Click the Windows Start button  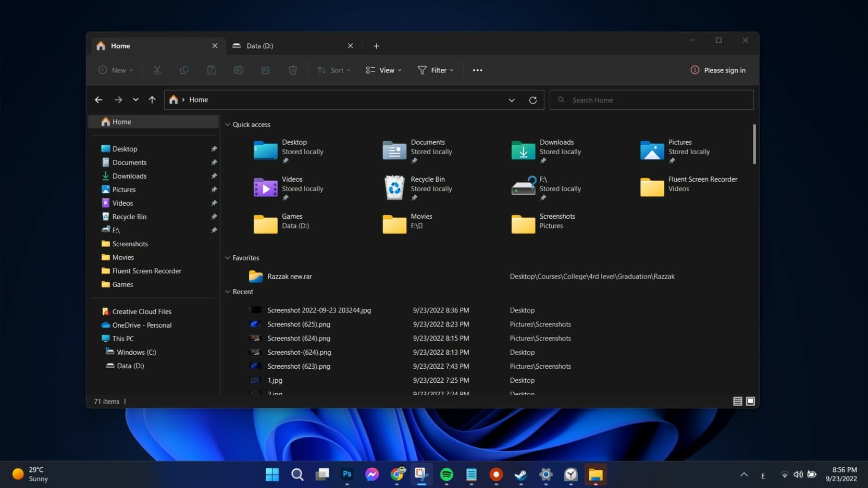272,474
